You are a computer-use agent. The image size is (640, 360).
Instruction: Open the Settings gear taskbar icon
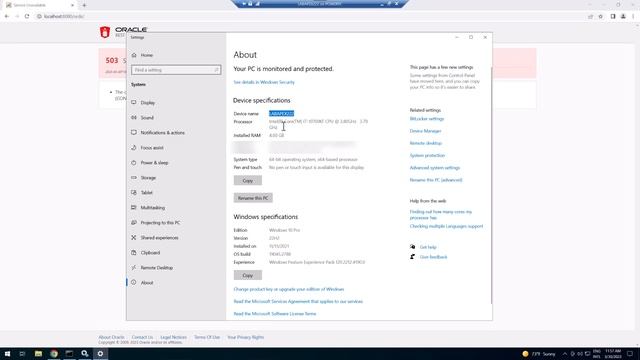100,353
